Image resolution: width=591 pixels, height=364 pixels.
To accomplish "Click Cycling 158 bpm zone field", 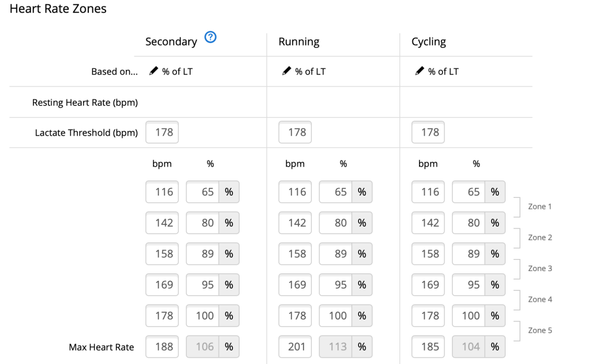I will coord(428,254).
